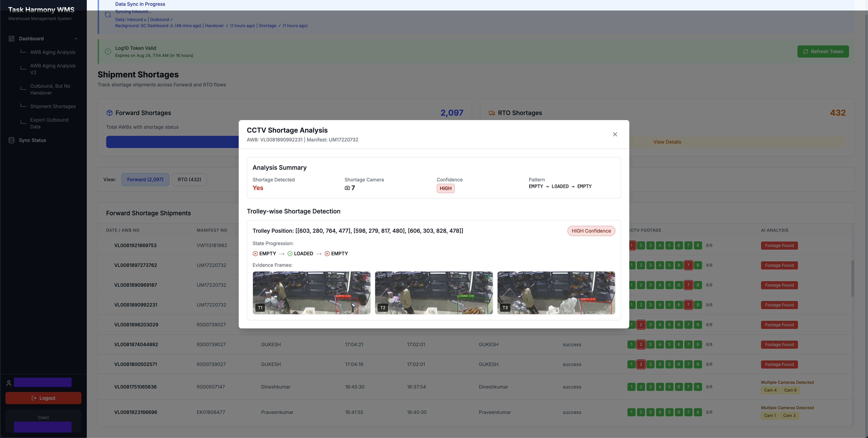Open Export Outbound Data menu item

tap(49, 123)
